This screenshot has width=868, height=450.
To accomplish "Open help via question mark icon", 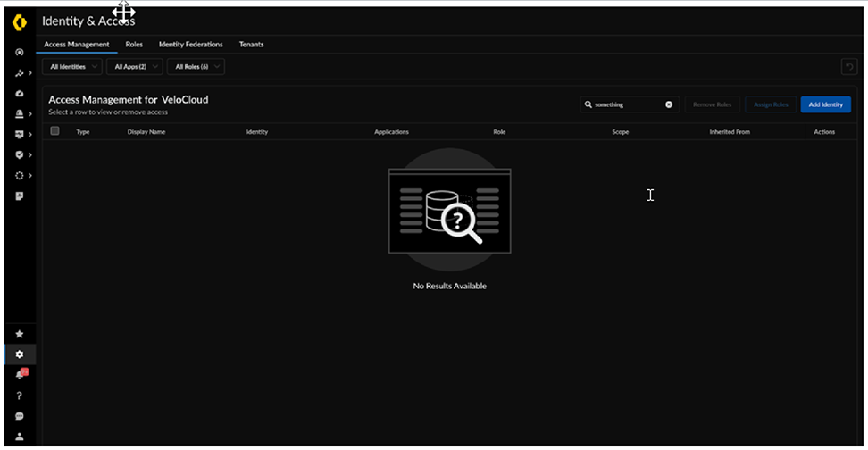I will click(19, 396).
